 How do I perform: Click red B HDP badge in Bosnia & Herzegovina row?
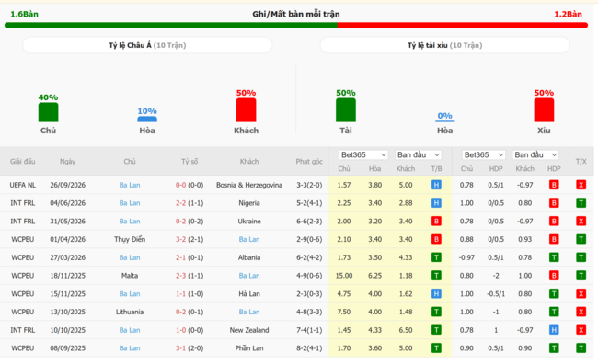coord(554,185)
